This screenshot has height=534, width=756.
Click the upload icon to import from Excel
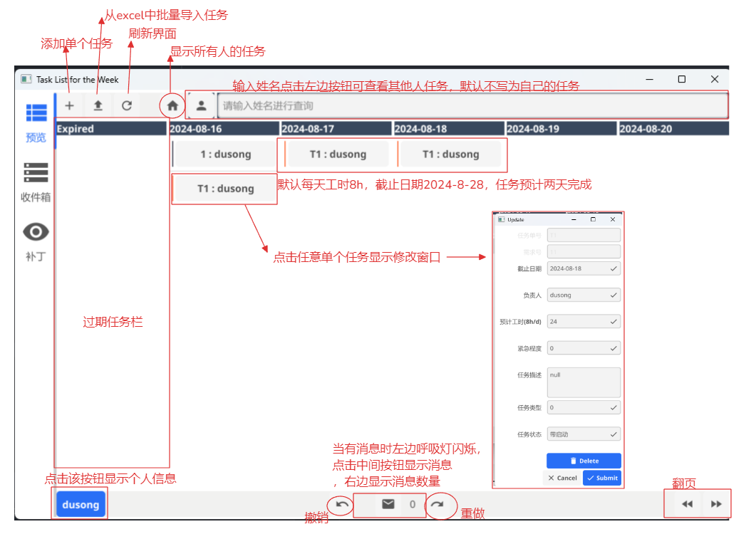pos(98,105)
